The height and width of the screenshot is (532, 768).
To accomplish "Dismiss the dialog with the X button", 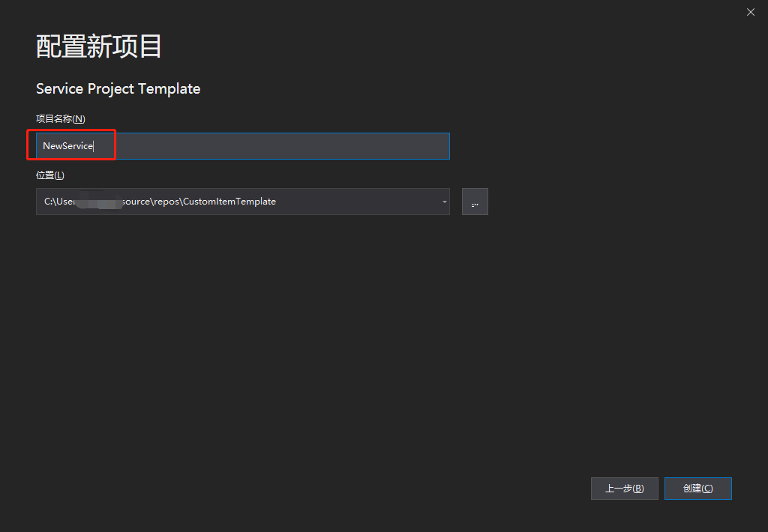I will [x=750, y=12].
